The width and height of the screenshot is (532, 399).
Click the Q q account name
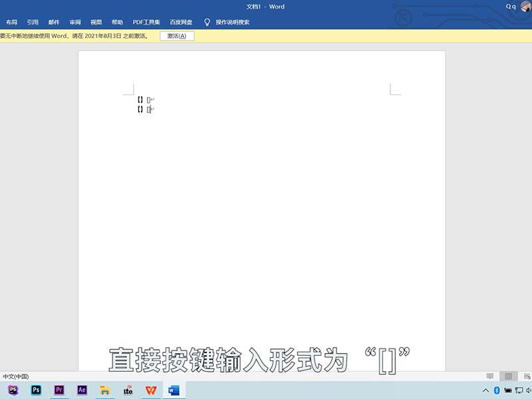coord(511,7)
